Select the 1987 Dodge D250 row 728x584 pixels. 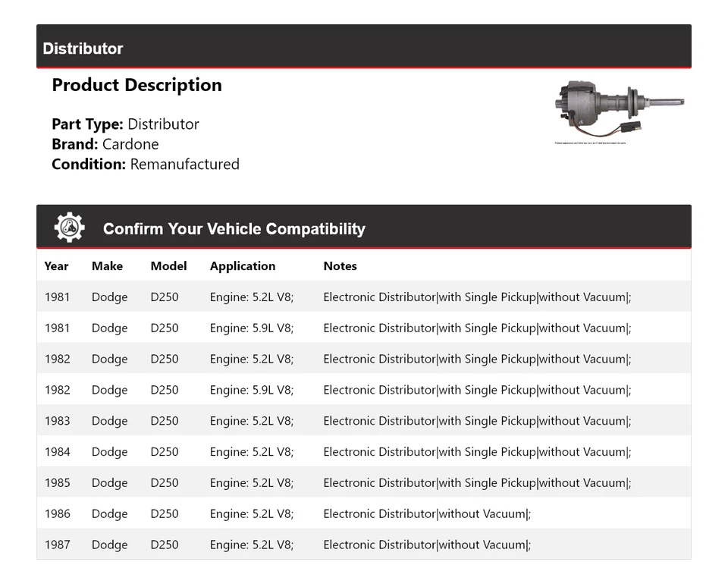pos(364,544)
